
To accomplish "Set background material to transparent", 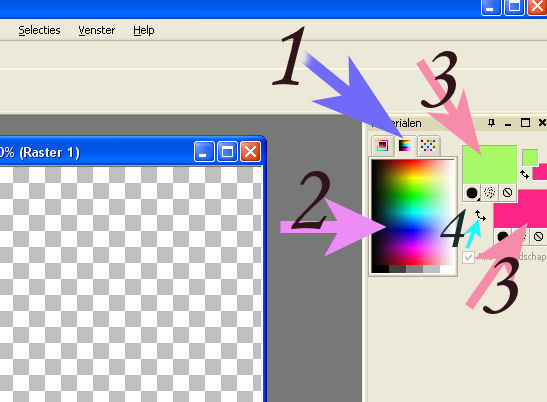I will (x=538, y=237).
